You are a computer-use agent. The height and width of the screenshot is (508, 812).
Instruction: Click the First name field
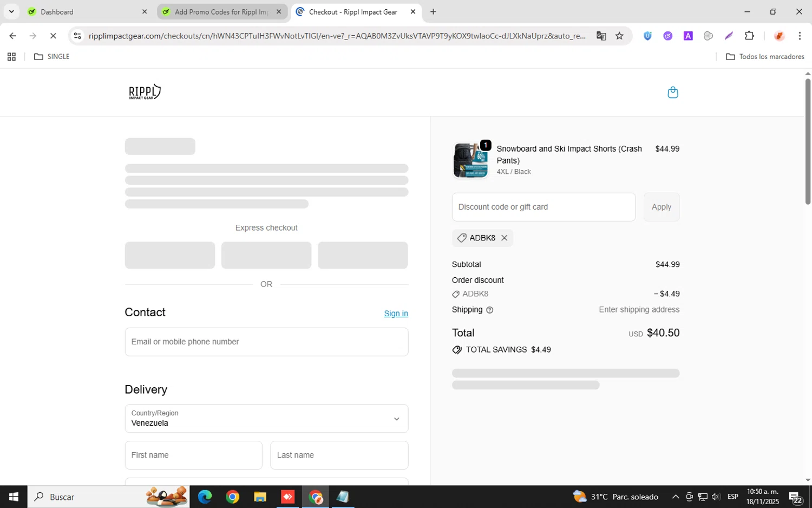click(193, 455)
